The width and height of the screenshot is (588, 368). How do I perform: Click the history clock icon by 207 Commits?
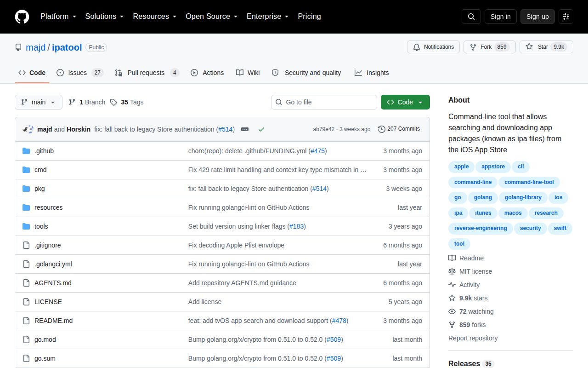(382, 129)
